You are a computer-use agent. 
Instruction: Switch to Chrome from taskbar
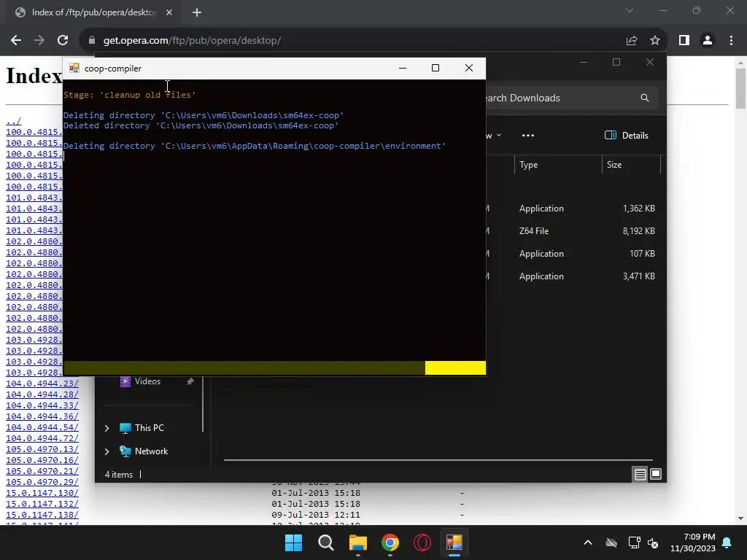390,542
